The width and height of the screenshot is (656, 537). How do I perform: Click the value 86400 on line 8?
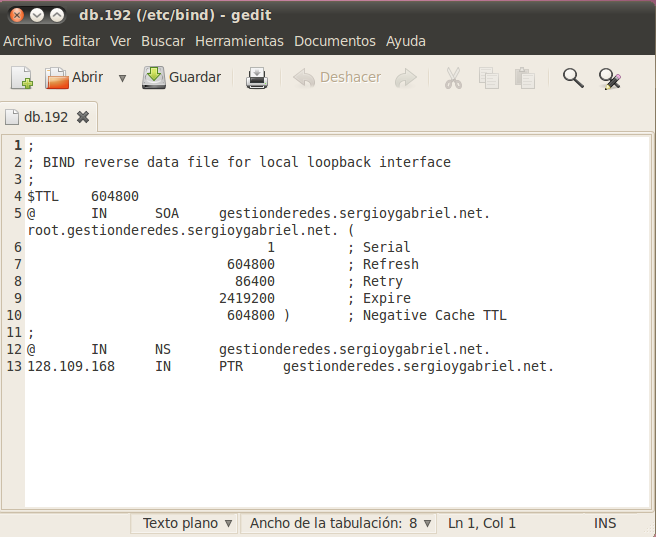pos(255,281)
